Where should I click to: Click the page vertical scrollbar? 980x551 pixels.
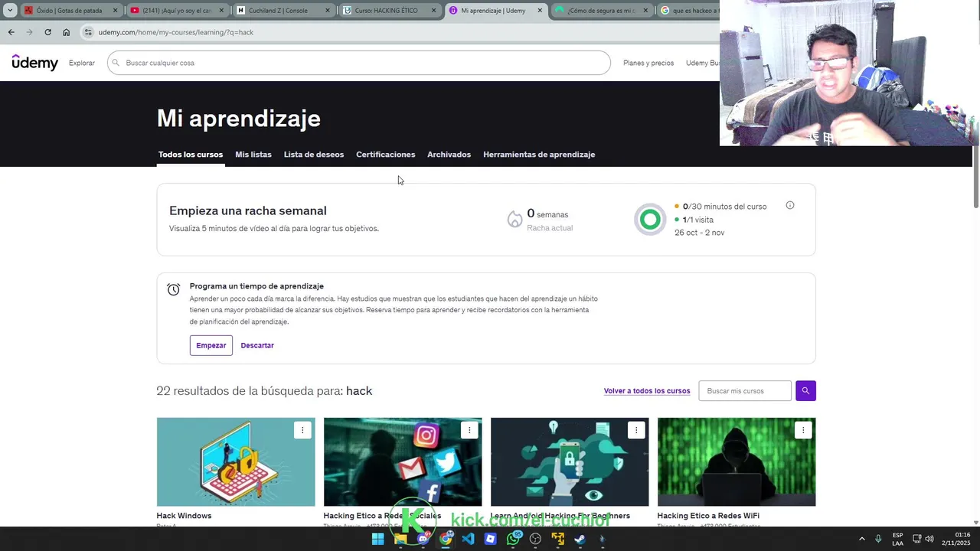point(976,176)
